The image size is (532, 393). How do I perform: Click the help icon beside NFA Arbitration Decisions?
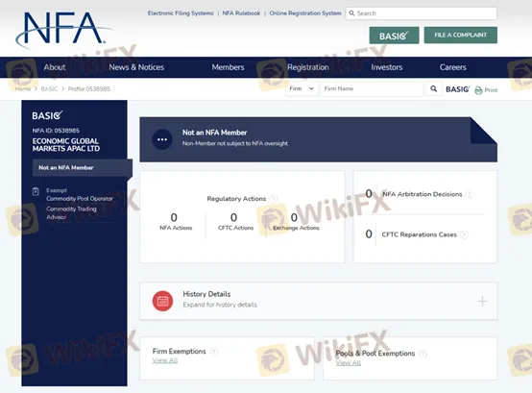coord(470,194)
